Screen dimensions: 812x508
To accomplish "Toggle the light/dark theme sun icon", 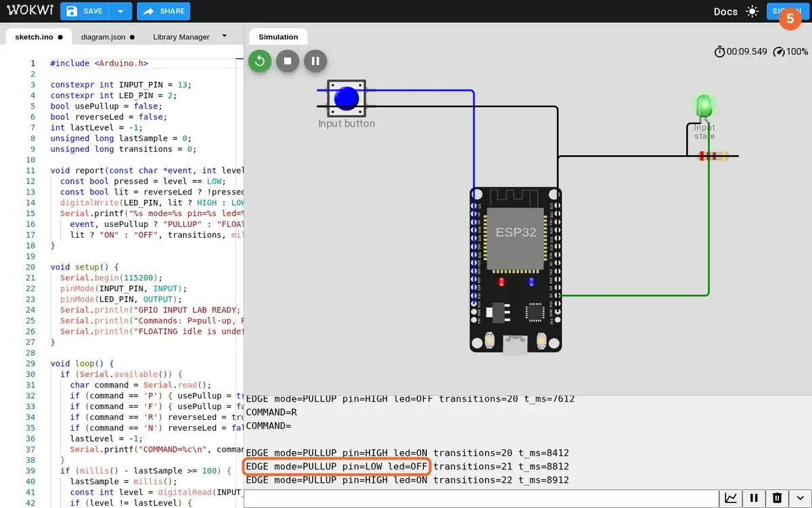I will (752, 12).
